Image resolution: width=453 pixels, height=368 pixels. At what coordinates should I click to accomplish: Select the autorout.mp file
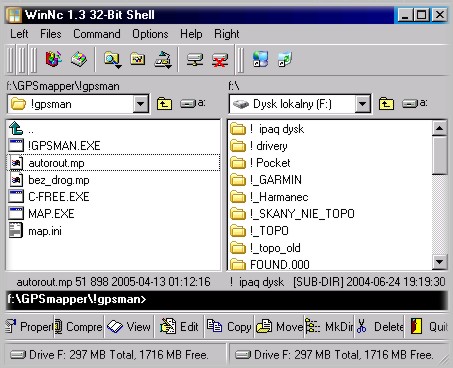pyautogui.click(x=113, y=163)
